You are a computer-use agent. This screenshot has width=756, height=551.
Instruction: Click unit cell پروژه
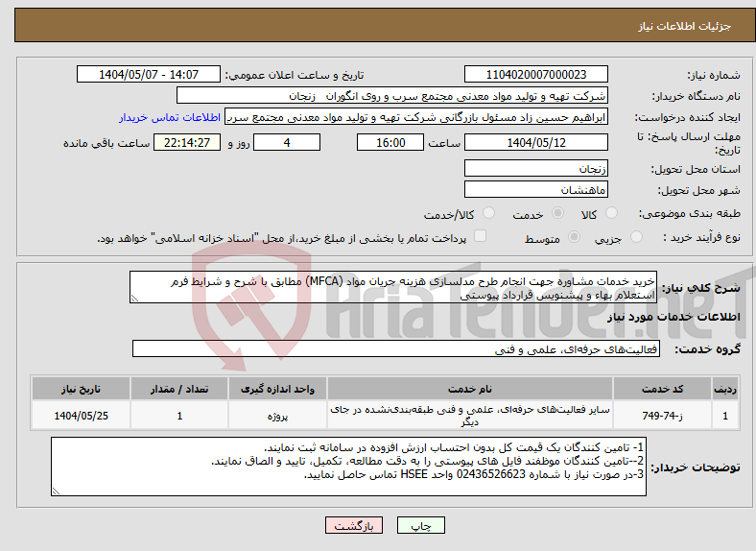tap(277, 416)
